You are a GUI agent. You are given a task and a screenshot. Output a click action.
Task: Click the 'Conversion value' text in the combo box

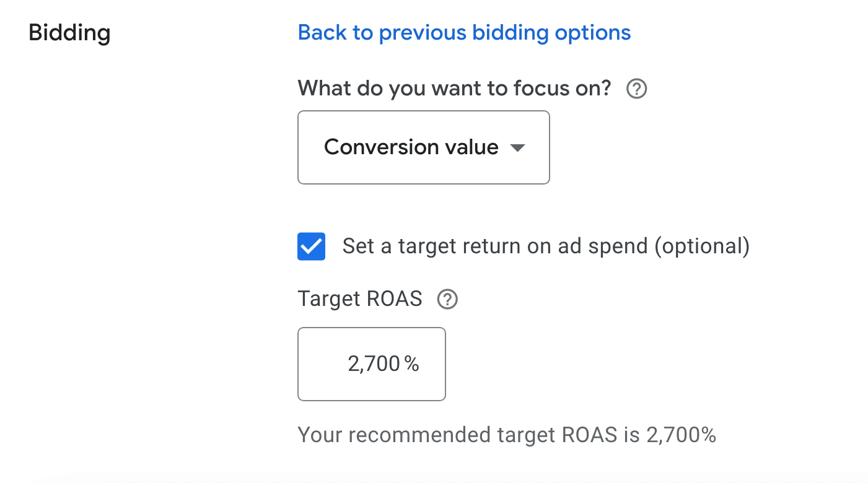(x=411, y=147)
